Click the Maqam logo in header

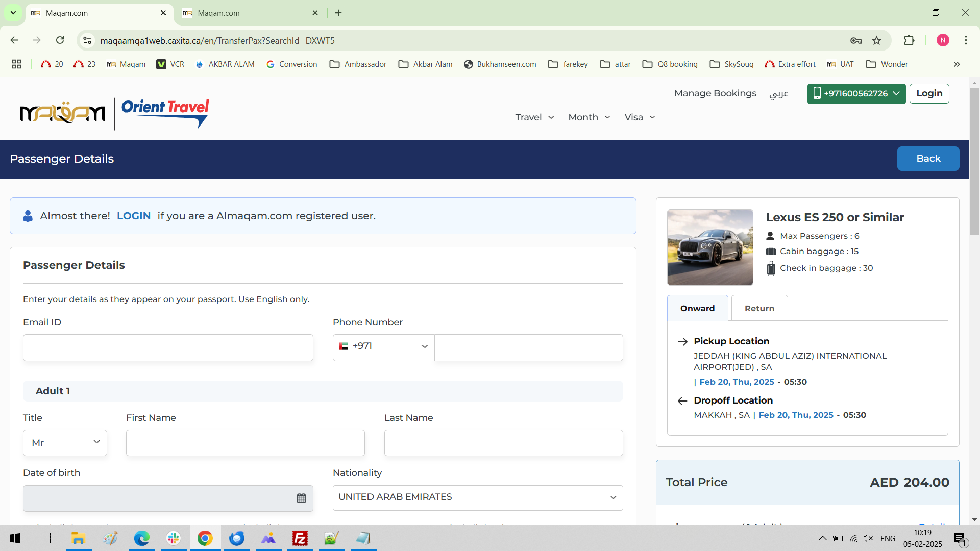pyautogui.click(x=62, y=113)
